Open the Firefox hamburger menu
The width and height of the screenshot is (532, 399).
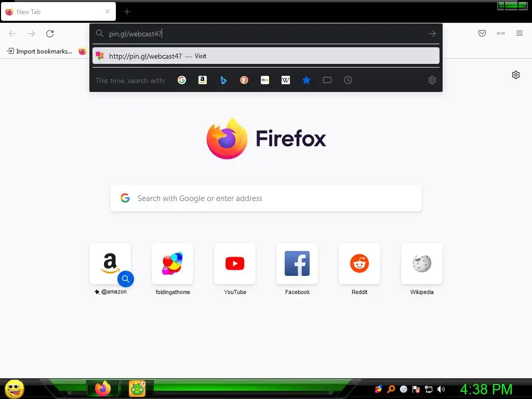(x=520, y=33)
